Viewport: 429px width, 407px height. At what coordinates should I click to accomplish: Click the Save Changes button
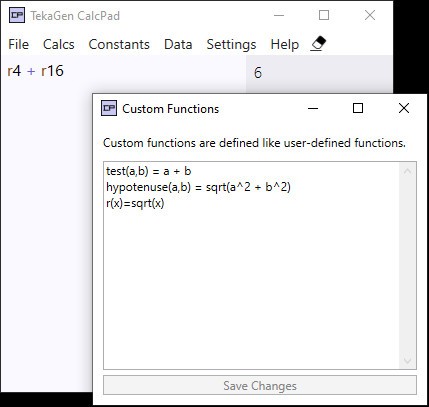click(260, 385)
